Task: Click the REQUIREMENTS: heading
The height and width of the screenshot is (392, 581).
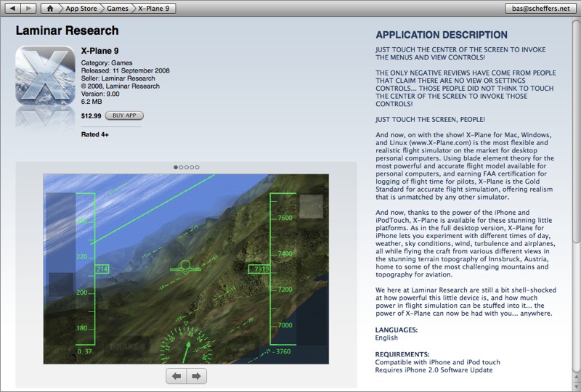Action: (402, 354)
